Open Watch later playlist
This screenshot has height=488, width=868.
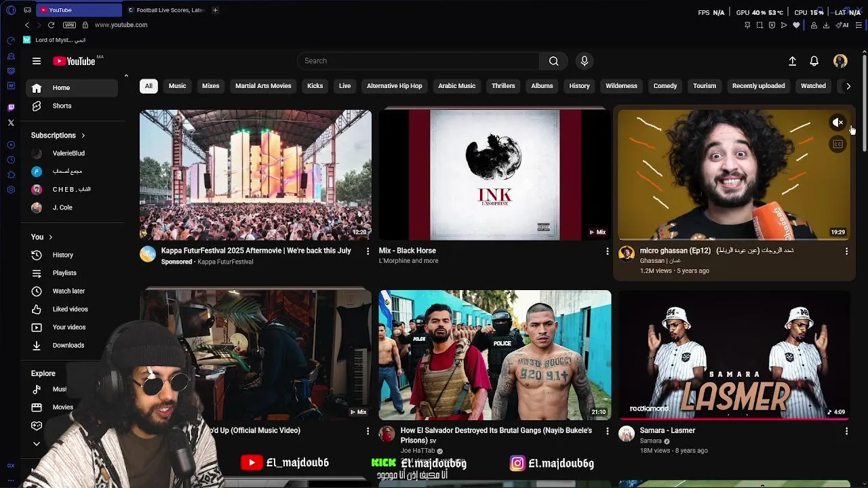pos(72,291)
